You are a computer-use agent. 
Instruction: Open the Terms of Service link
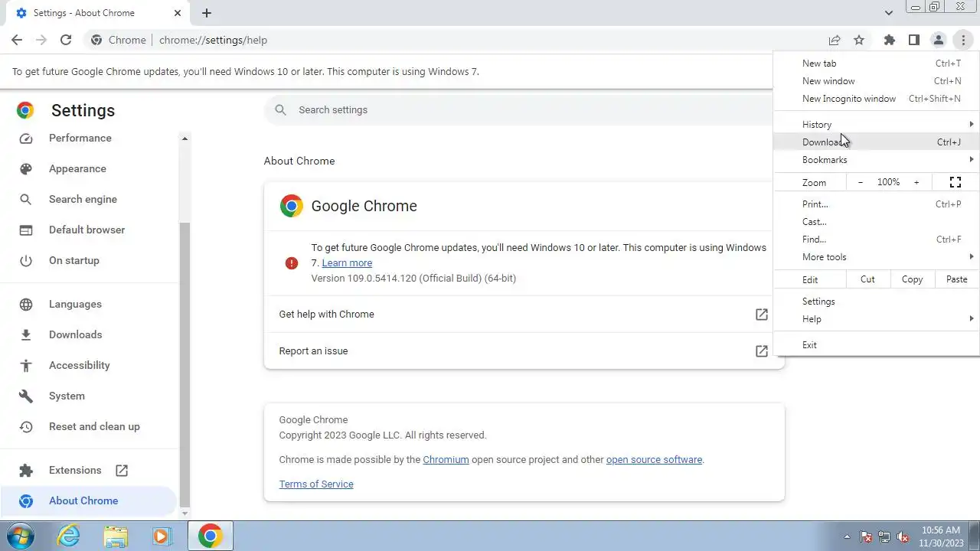316,484
